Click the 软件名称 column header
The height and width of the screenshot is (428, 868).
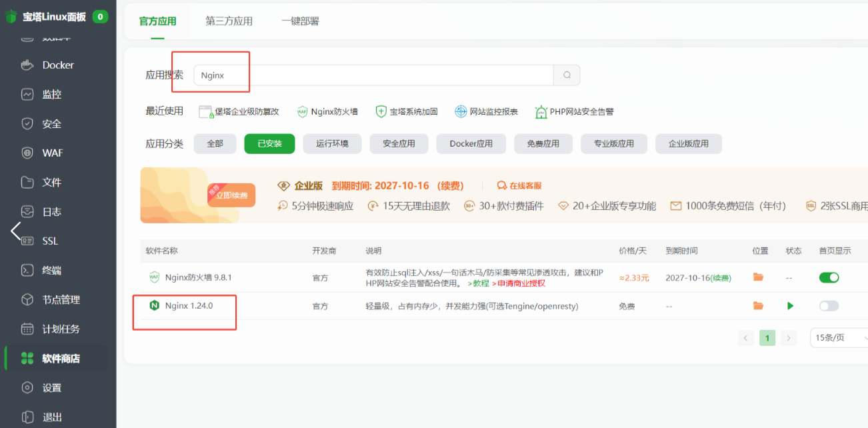[162, 251]
